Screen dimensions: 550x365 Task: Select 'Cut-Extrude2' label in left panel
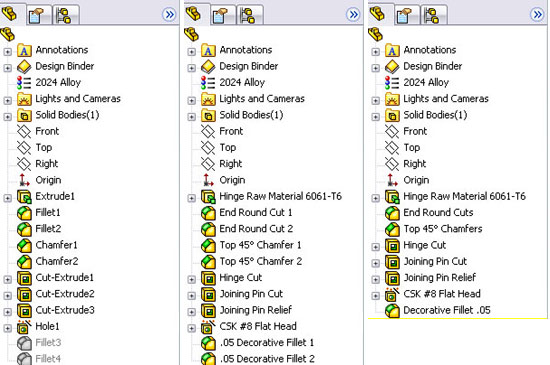tap(65, 293)
